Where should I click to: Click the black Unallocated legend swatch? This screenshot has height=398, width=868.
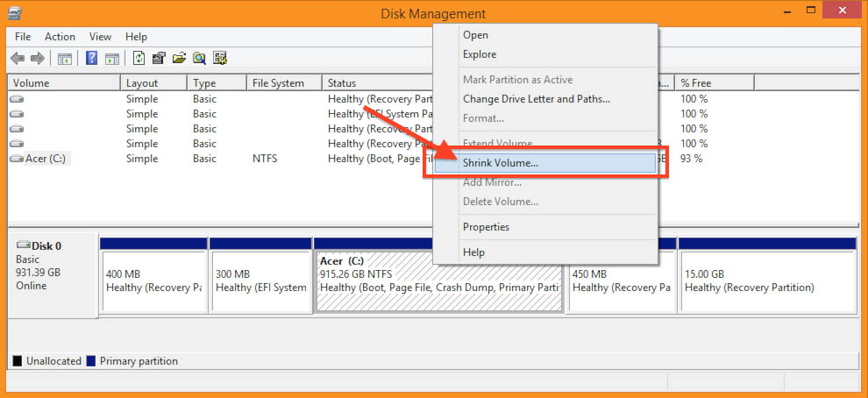[18, 361]
